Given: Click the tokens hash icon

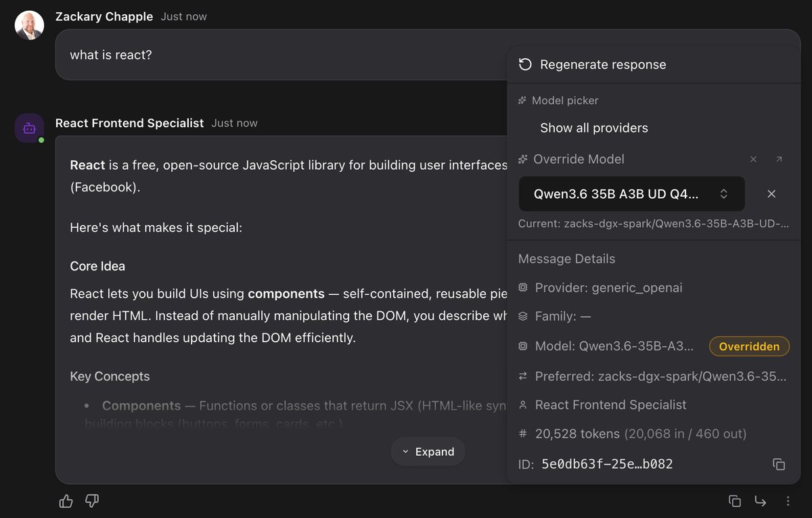Looking at the screenshot, I should click(x=522, y=434).
